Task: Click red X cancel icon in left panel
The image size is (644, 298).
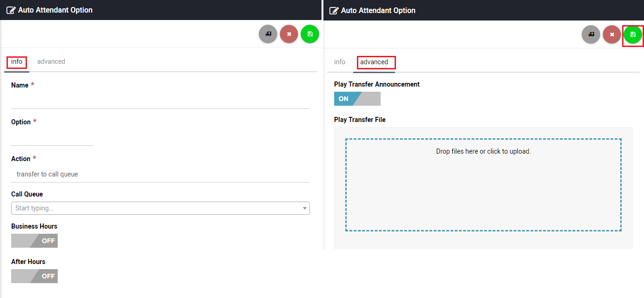Action: (x=289, y=34)
